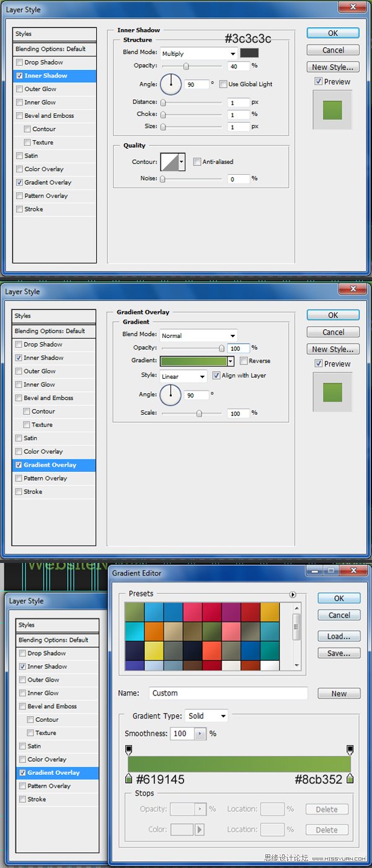Screen dimensions: 372x868
Task: Enable Stroke in the middle Layer Style dialog
Action: point(19,492)
